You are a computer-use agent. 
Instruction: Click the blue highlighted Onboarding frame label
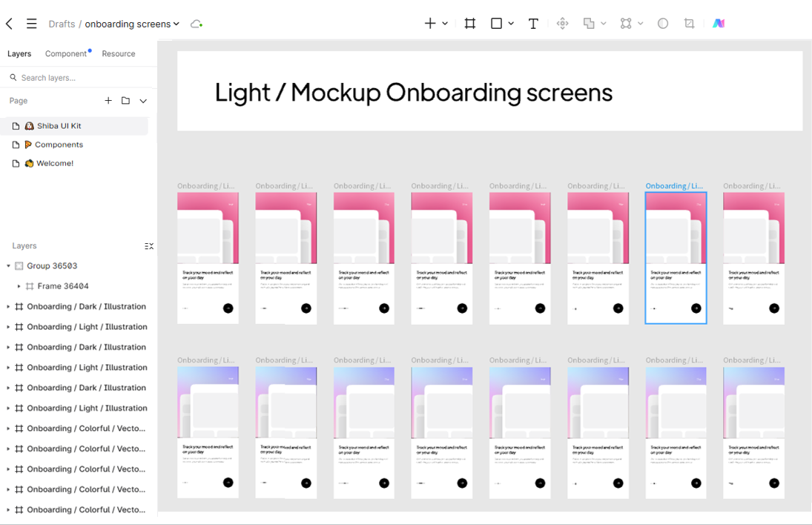click(x=674, y=186)
